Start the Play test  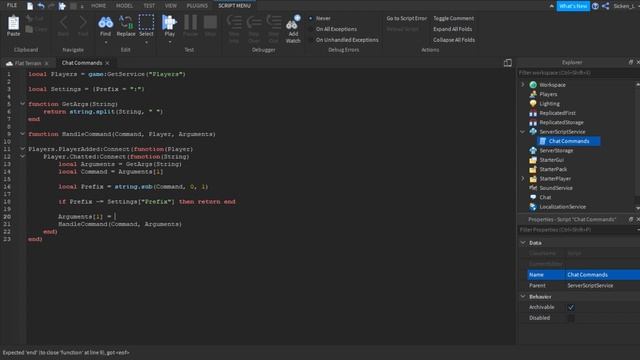169,22
